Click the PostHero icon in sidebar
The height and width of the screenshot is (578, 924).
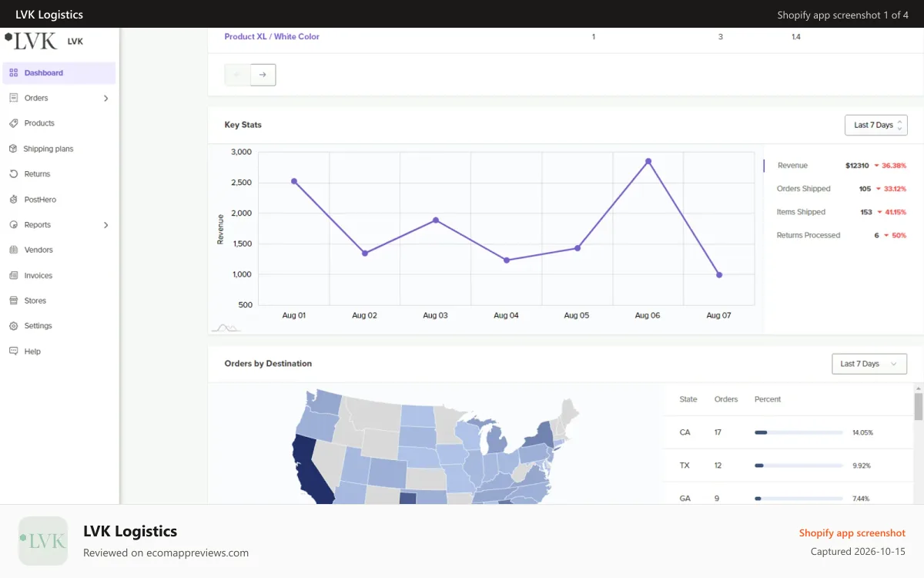pyautogui.click(x=13, y=200)
